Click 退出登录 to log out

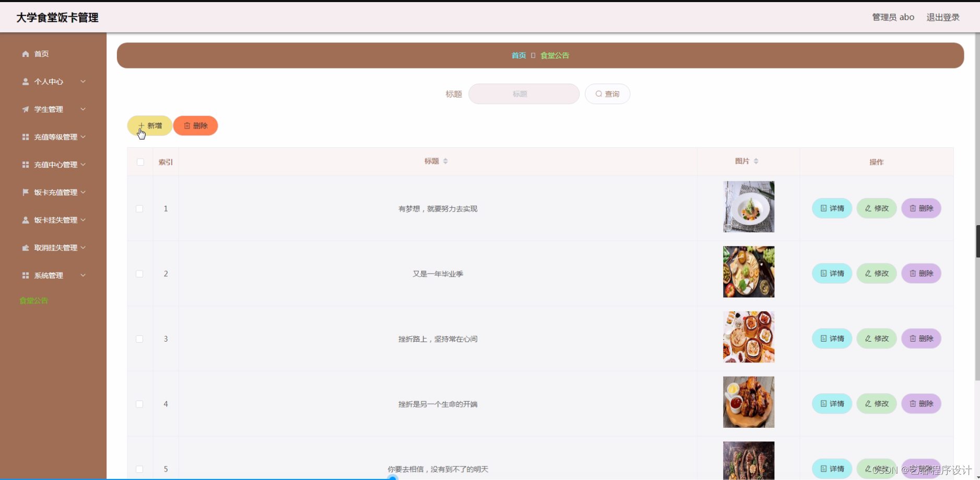[x=942, y=17]
